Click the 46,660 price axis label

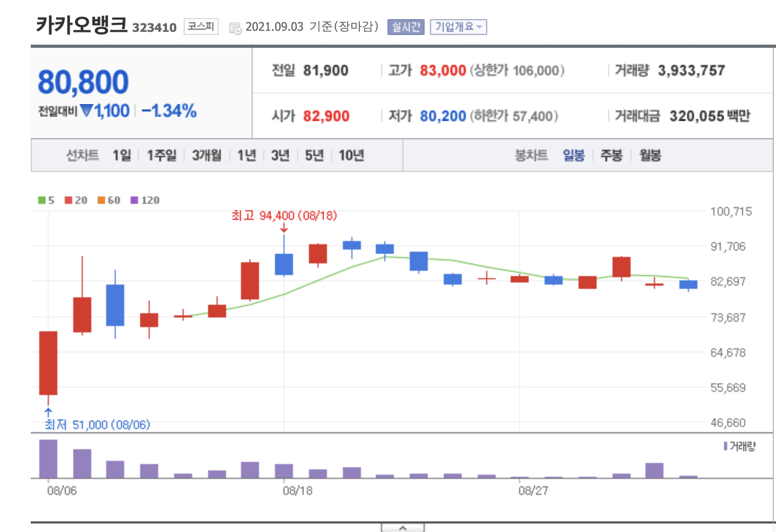click(728, 423)
